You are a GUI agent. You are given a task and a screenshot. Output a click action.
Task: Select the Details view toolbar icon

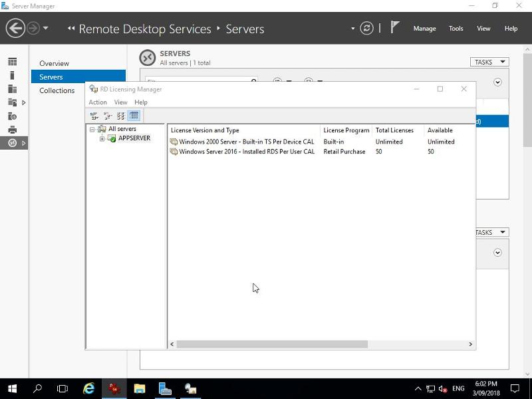[134, 116]
